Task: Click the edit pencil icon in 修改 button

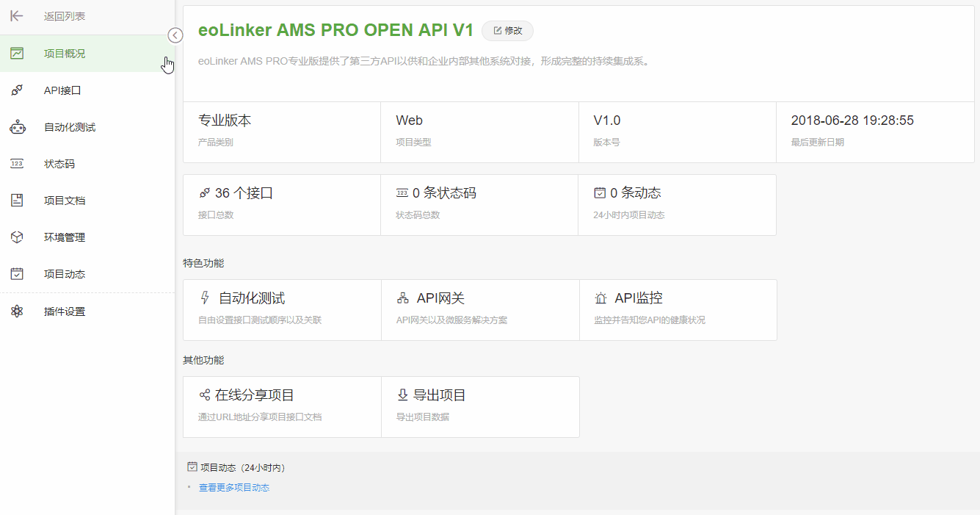Action: (498, 31)
